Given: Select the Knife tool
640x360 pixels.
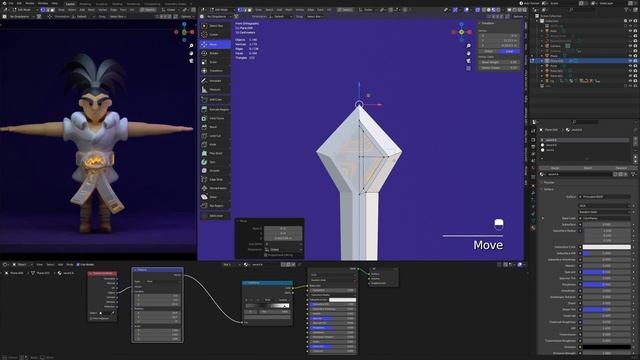Looking at the screenshot, I should coord(215,144).
